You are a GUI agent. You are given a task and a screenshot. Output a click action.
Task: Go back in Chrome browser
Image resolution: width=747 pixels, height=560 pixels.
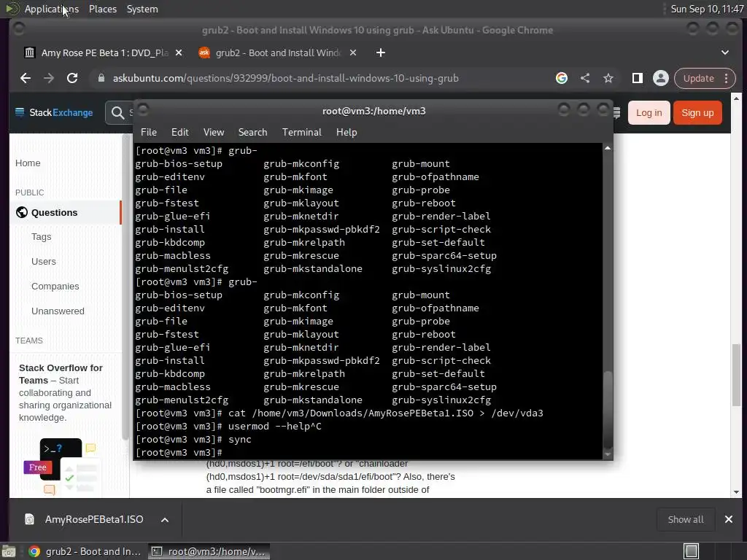coord(26,78)
